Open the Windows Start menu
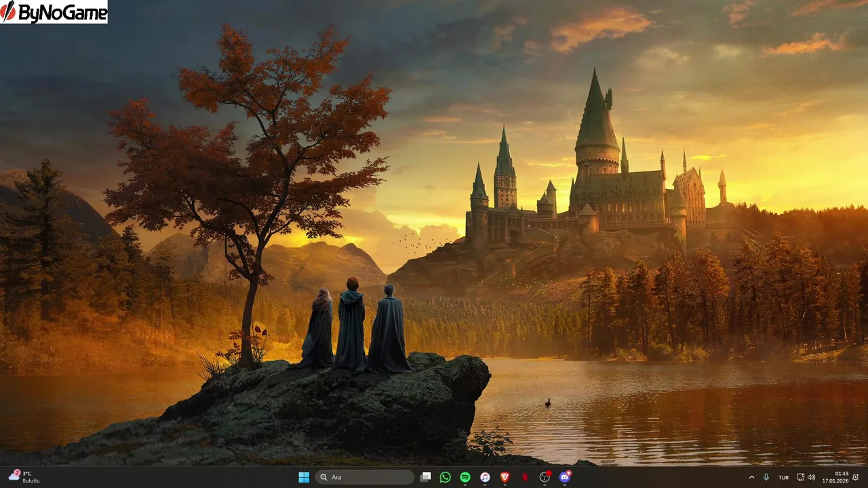Viewport: 868px width, 488px height. [304, 477]
